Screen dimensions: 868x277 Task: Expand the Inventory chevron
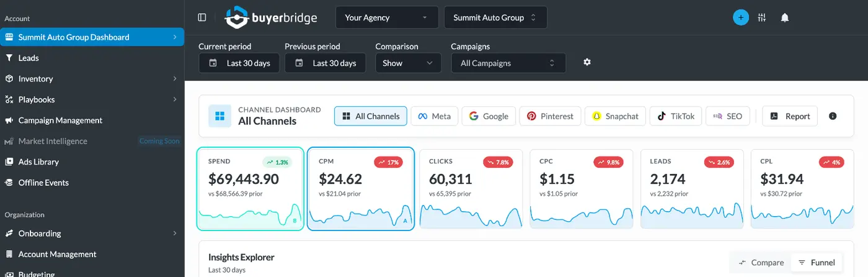coord(175,79)
